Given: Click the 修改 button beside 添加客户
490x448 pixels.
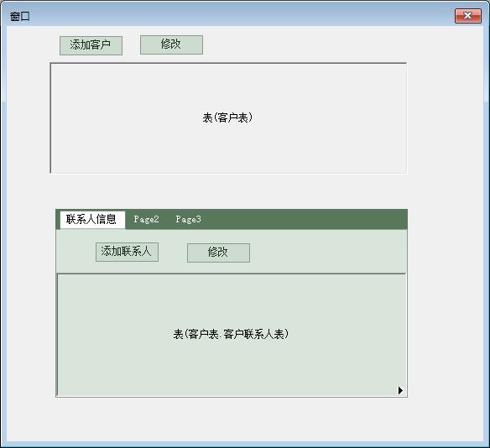Looking at the screenshot, I should [x=171, y=44].
